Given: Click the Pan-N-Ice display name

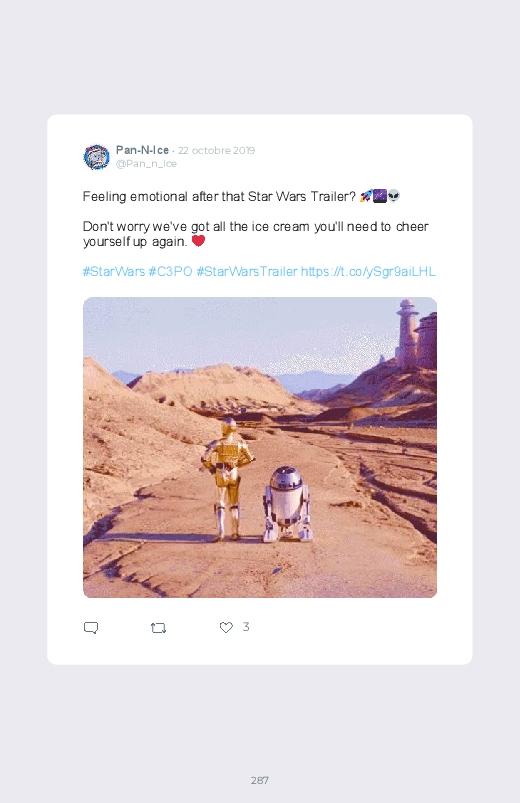Looking at the screenshot, I should click(x=142, y=150).
